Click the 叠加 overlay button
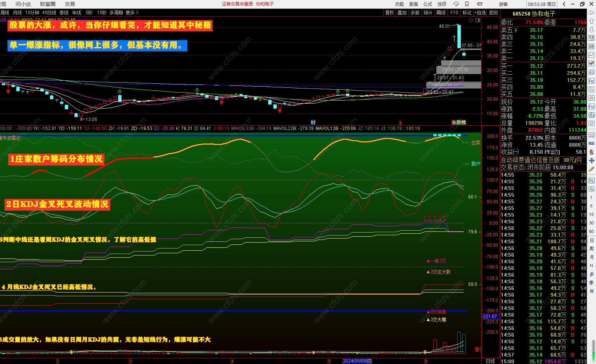Screen dimensions: 596x364 click(402, 13)
